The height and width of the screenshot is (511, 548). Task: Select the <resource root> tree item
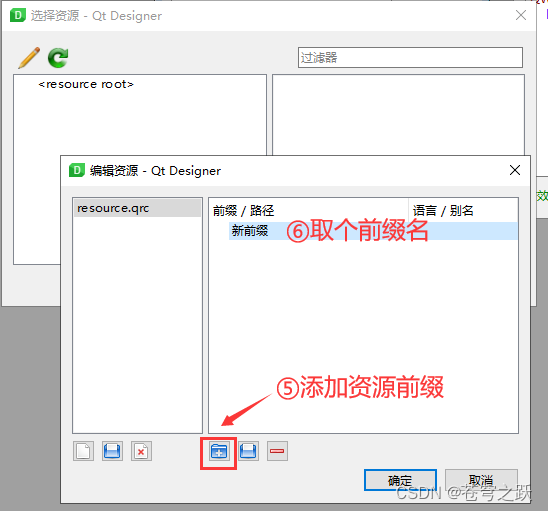point(86,84)
